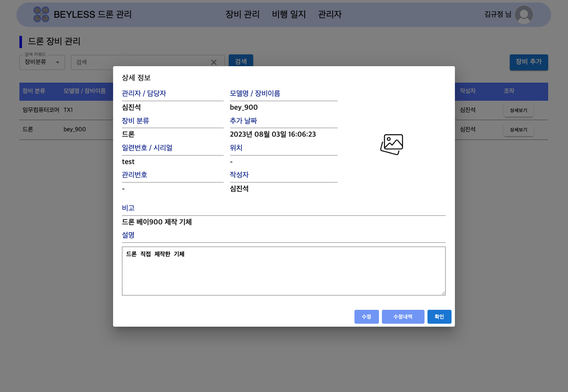
Task: Clear search field with the X icon
Action: pos(214,62)
